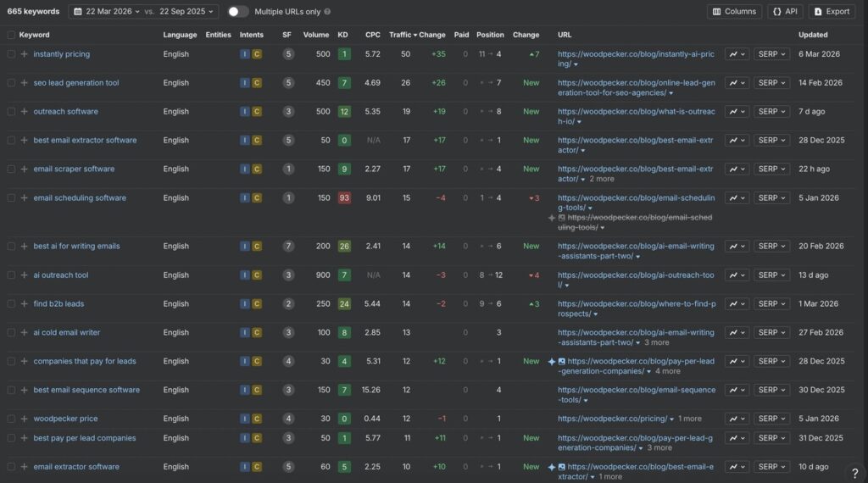This screenshot has width=868, height=483.
Task: Open the date comparison dropdown for 22 Mar 2026
Action: tap(142, 12)
